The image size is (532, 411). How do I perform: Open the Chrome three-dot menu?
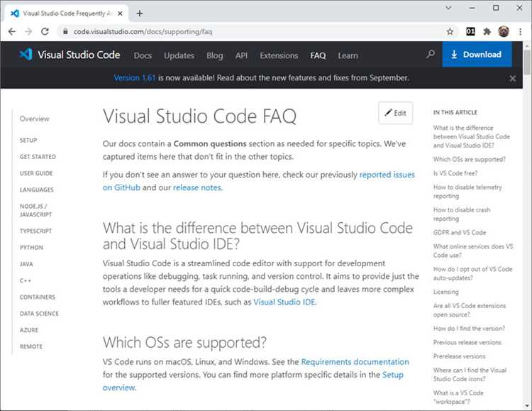[x=520, y=32]
